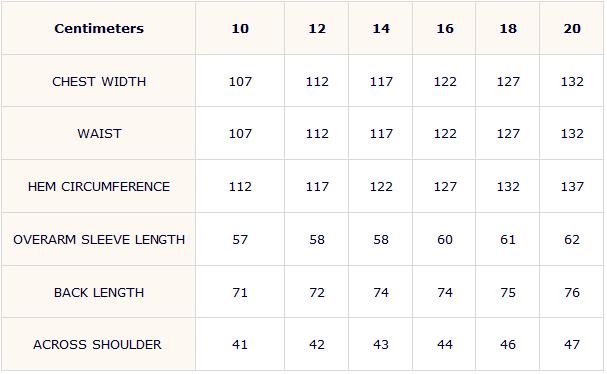Click the HEM CIRCUMFERENCE row label
Image resolution: width=607 pixels, height=374 pixels.
coord(99,187)
